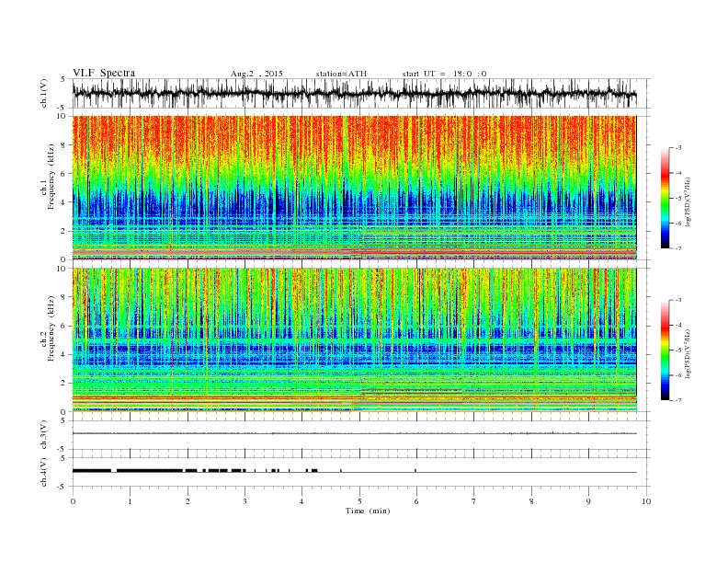Click the "ch.3(V)" axis label
The image size is (728, 563).
coord(44,435)
